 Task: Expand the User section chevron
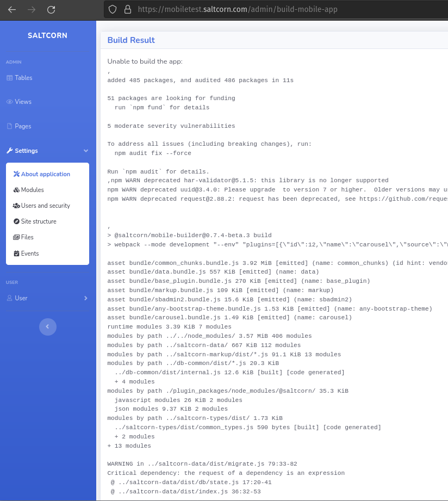click(x=86, y=298)
